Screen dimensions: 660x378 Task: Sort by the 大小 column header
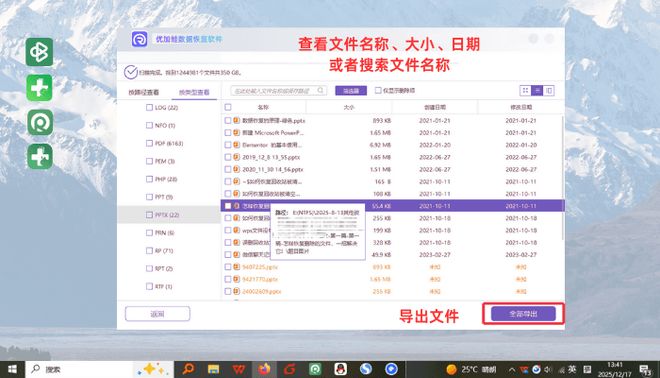[349, 107]
